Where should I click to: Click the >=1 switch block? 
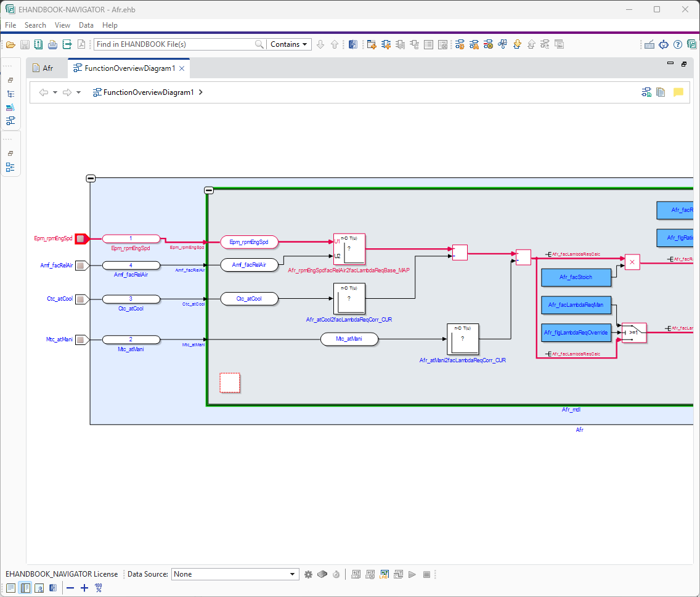point(634,333)
